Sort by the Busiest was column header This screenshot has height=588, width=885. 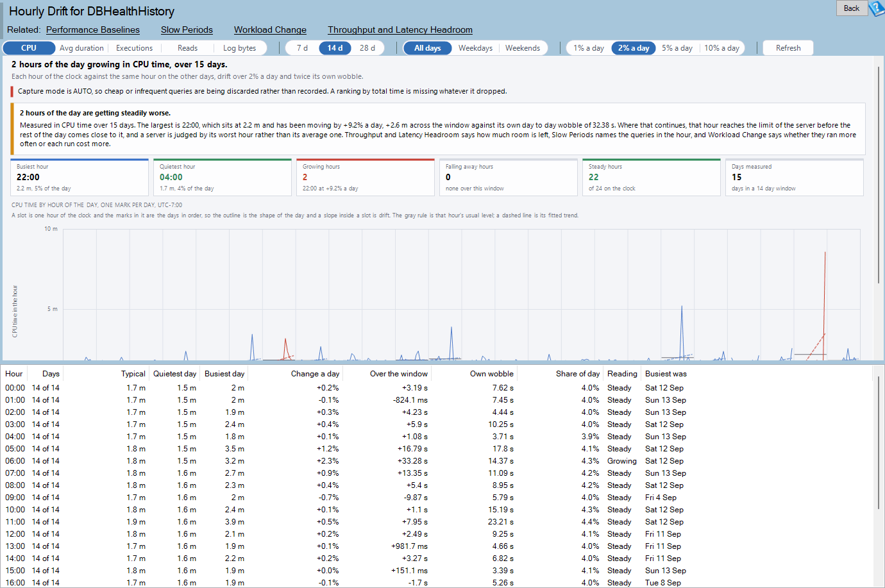666,374
